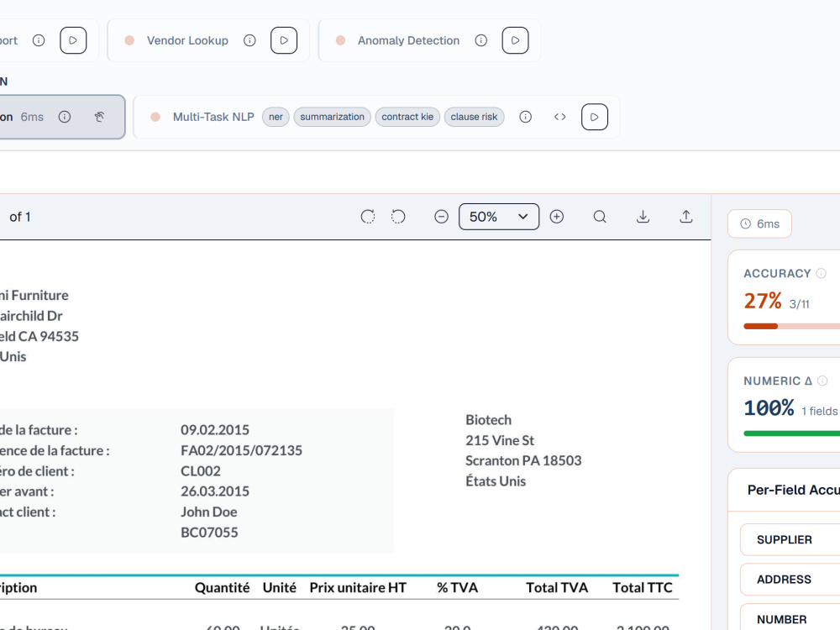
Task: Click the partially visible info icon at top left
Action: point(39,40)
